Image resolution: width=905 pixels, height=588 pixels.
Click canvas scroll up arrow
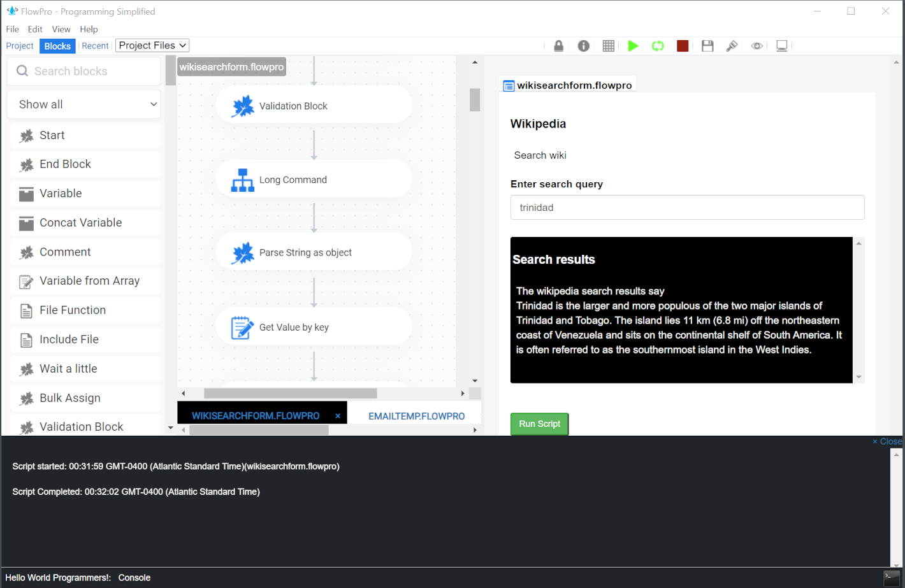coord(475,62)
